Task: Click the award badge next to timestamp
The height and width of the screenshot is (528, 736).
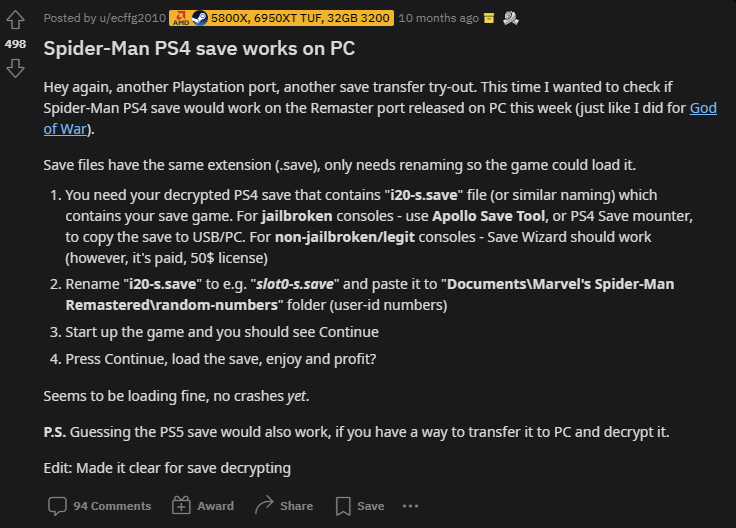Action: click(510, 18)
